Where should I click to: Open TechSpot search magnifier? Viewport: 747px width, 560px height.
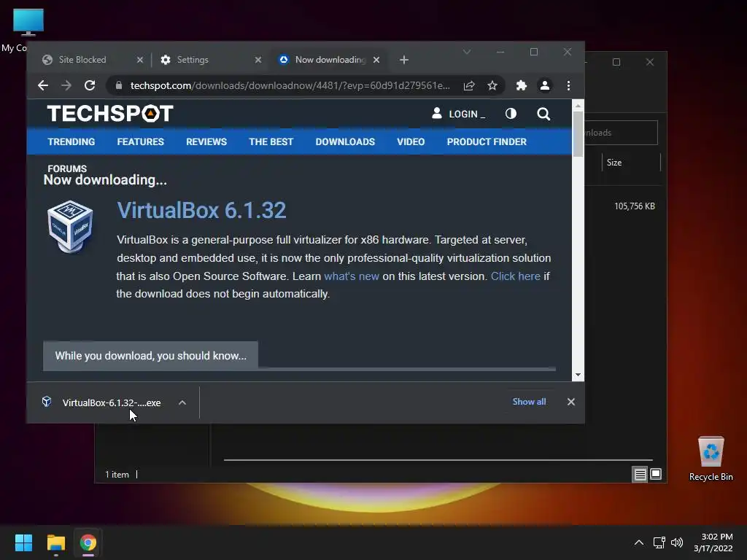point(543,114)
